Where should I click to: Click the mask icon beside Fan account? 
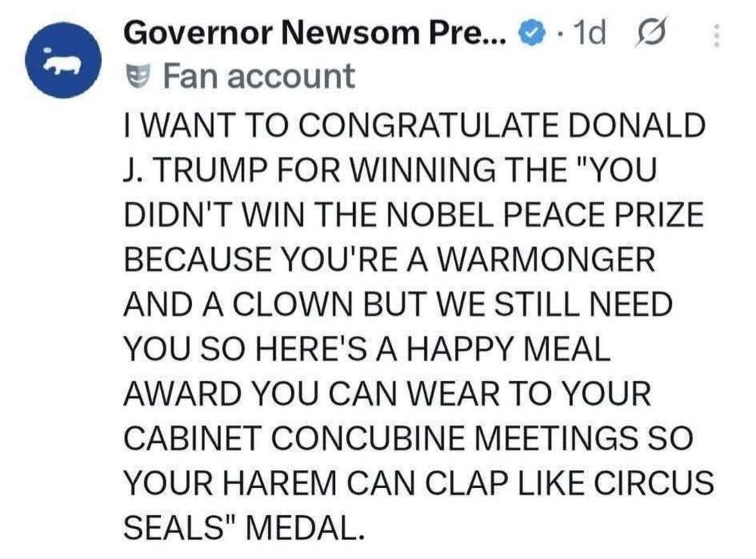138,76
